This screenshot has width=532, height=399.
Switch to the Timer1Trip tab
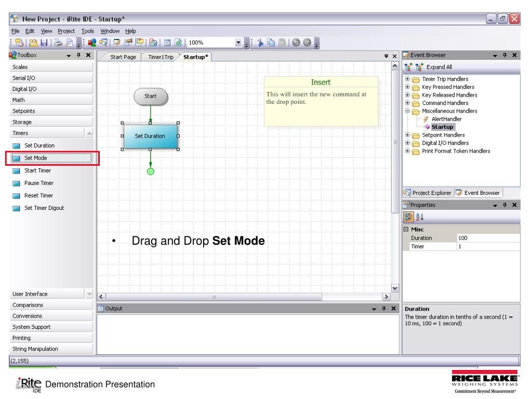tap(161, 57)
